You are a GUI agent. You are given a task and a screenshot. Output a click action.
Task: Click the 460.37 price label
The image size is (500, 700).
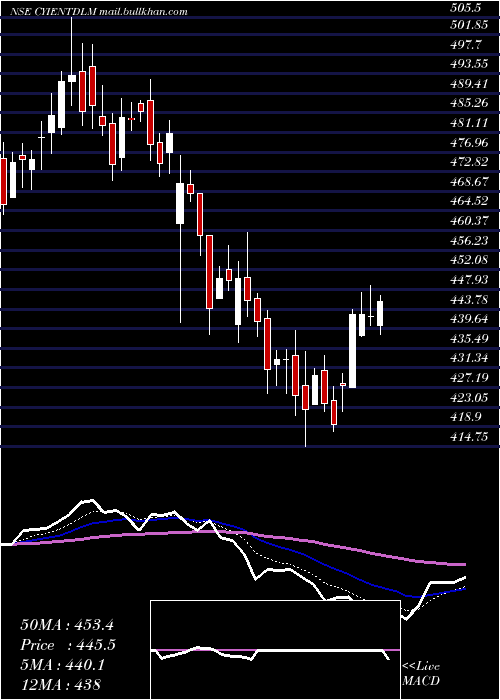471,221
